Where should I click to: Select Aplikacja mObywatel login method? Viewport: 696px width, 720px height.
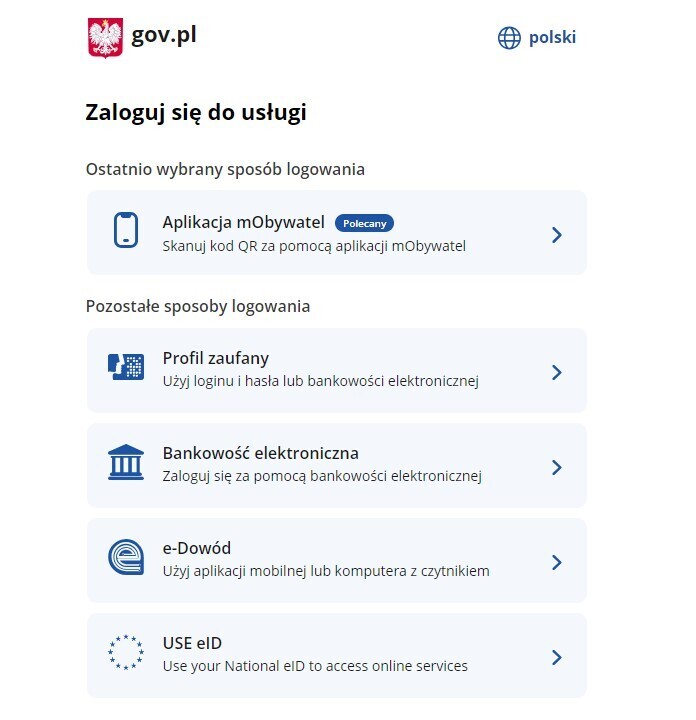pyautogui.click(x=337, y=232)
